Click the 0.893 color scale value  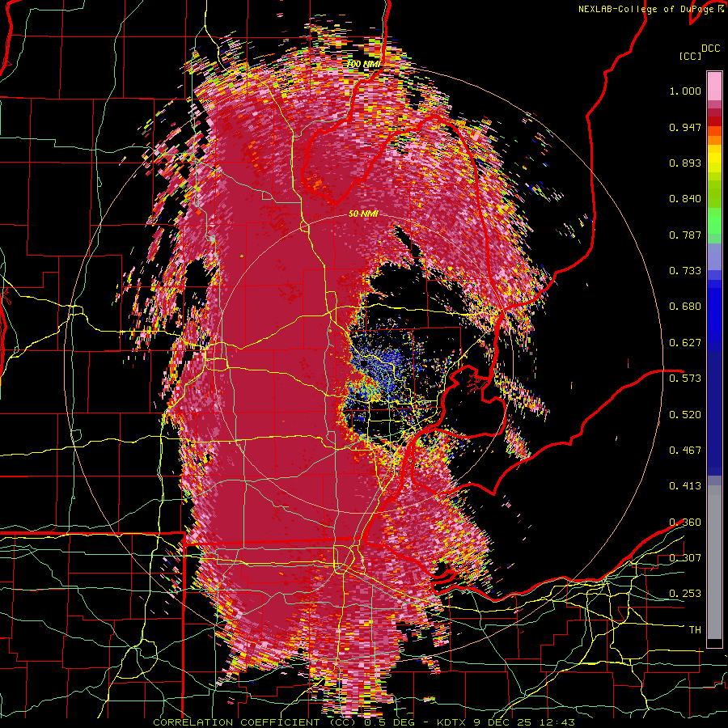[685, 163]
